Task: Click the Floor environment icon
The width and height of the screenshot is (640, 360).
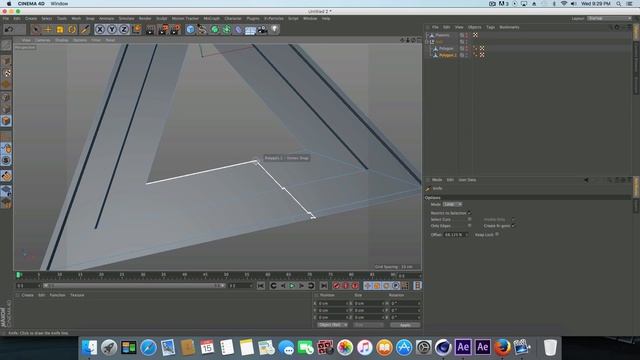Action: click(x=250, y=30)
